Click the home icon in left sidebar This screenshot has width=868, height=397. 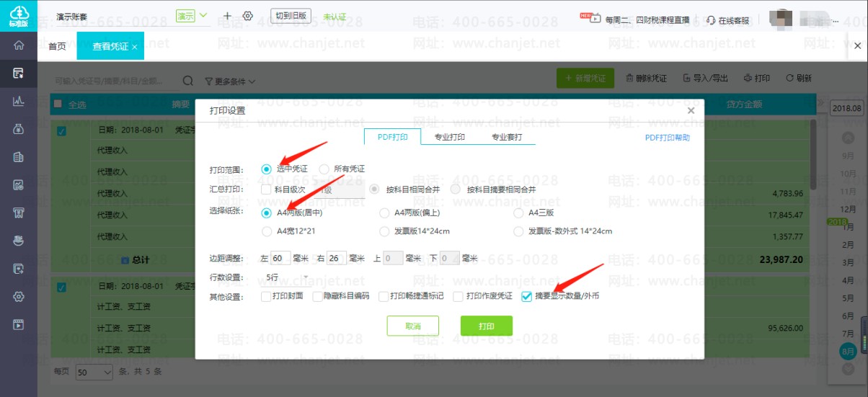coord(19,45)
